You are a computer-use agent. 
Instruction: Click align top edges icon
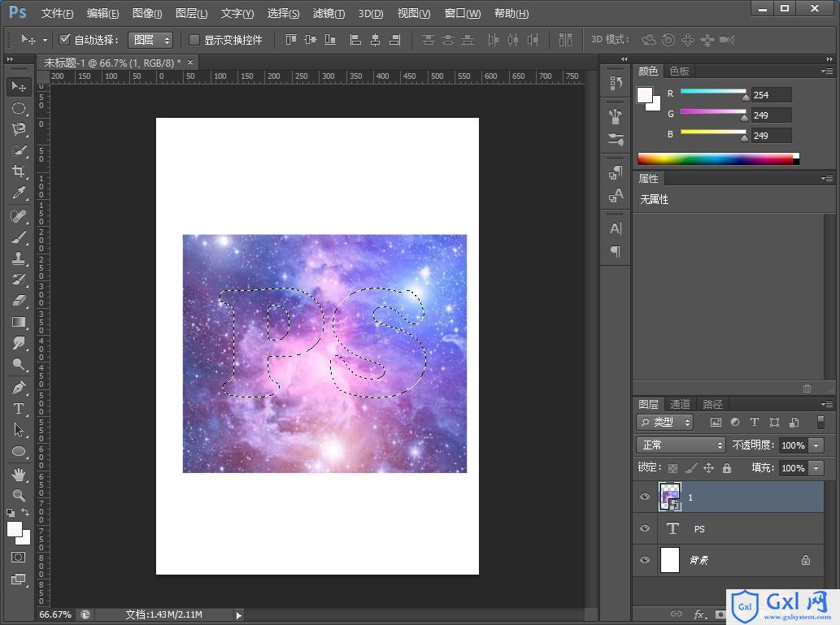[x=291, y=40]
